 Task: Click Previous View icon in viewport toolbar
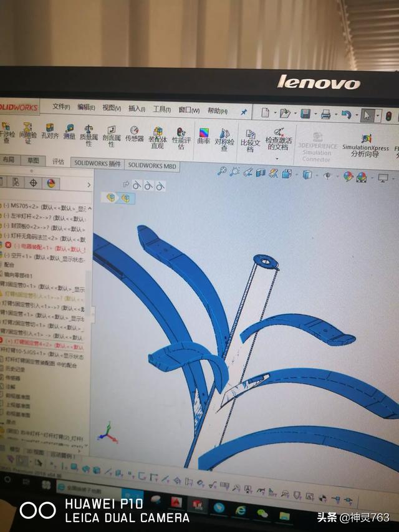[x=248, y=173]
